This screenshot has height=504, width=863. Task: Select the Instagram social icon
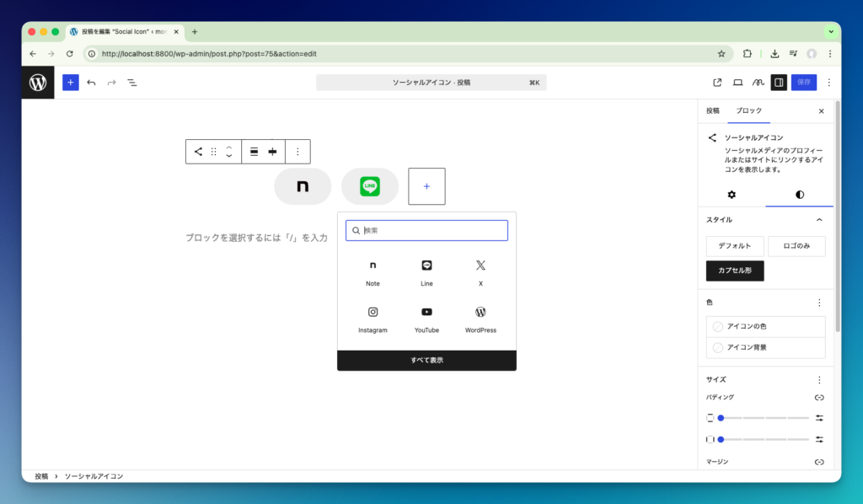click(373, 319)
